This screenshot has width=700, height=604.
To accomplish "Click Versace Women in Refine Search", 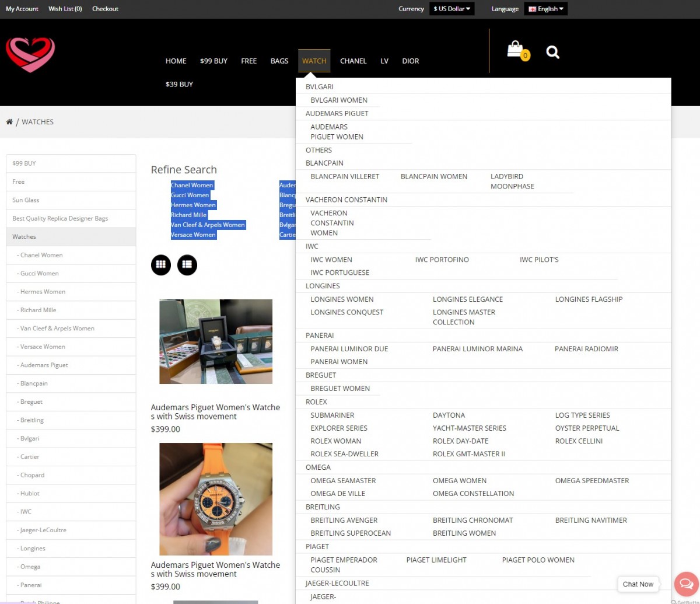I will [193, 235].
